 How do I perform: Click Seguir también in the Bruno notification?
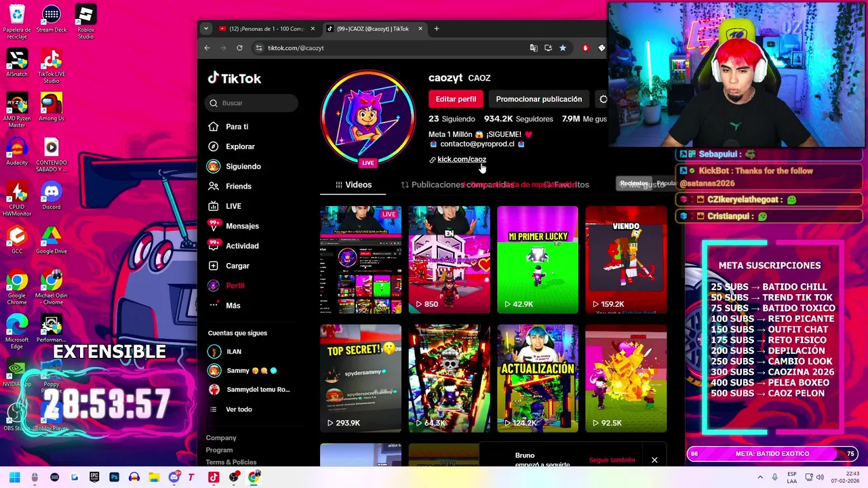(612, 460)
